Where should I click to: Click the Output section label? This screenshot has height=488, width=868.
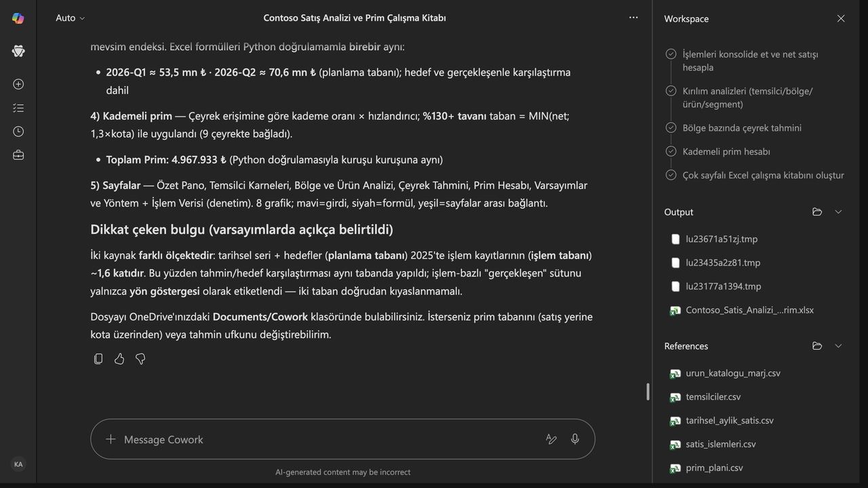coord(679,212)
